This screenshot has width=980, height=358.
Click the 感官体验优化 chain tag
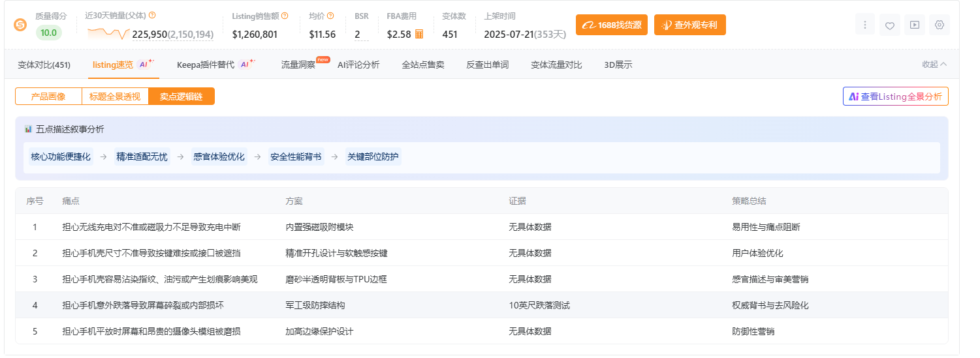(x=219, y=157)
